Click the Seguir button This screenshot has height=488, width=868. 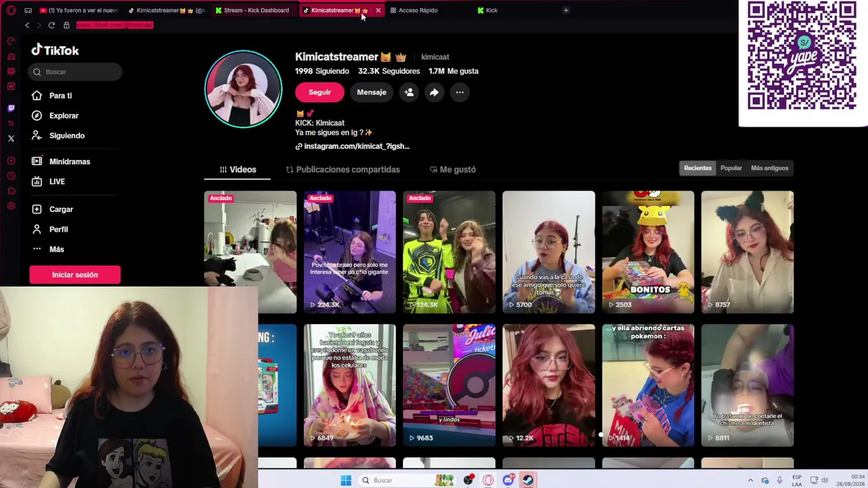(x=319, y=92)
